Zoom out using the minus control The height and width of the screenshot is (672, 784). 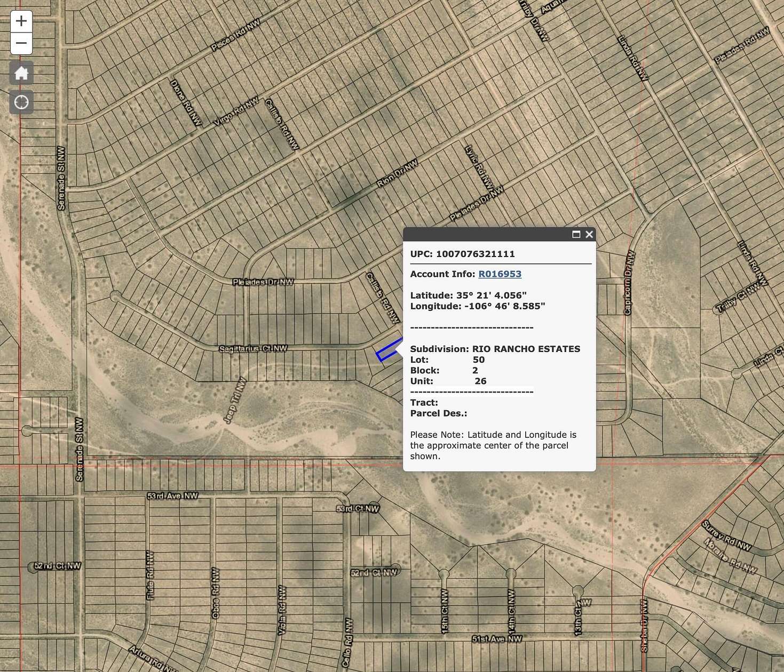click(x=21, y=43)
